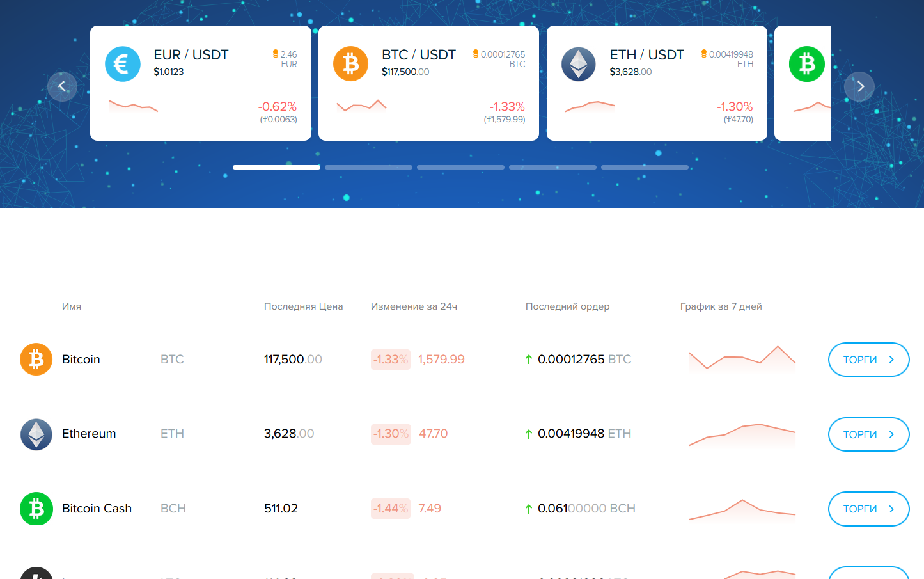Screen dimensions: 924x579
Task: Click the Изменение за 24ч column header
Action: tap(414, 306)
